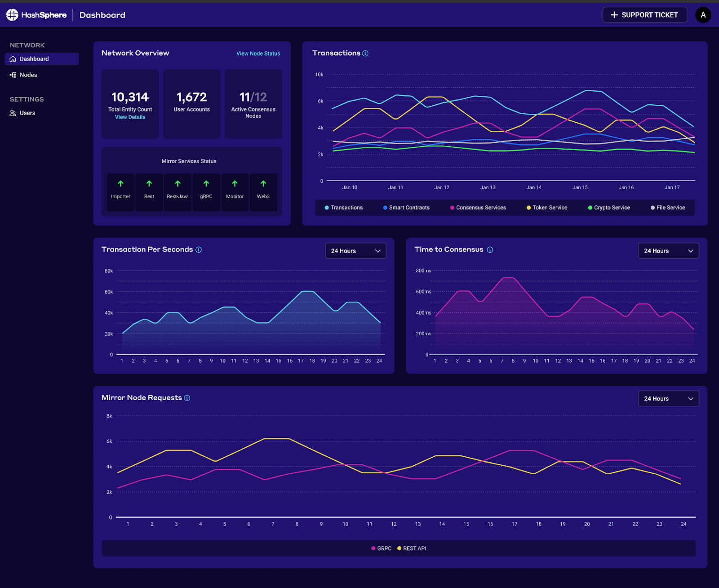Image resolution: width=719 pixels, height=588 pixels.
Task: Click the HashSphere globe logo
Action: (12, 15)
